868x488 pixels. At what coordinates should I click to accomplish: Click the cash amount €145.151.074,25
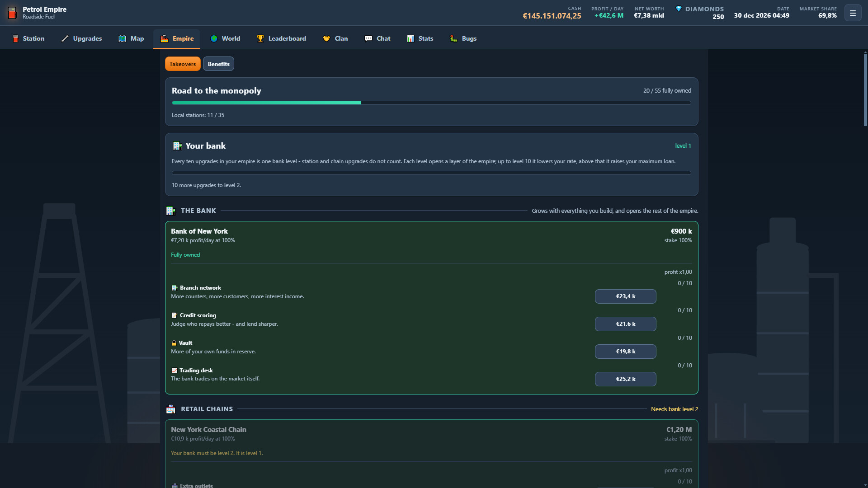[x=552, y=16]
